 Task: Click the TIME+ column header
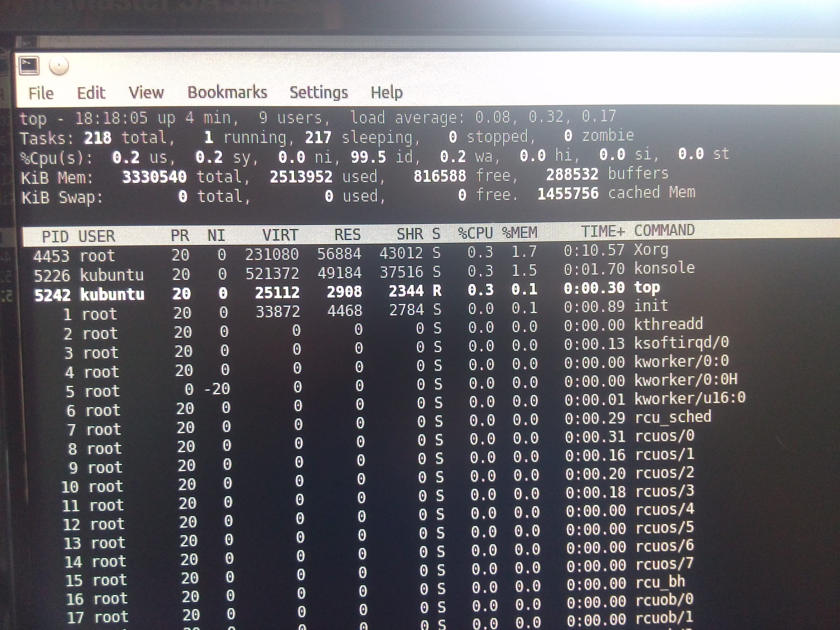point(603,231)
